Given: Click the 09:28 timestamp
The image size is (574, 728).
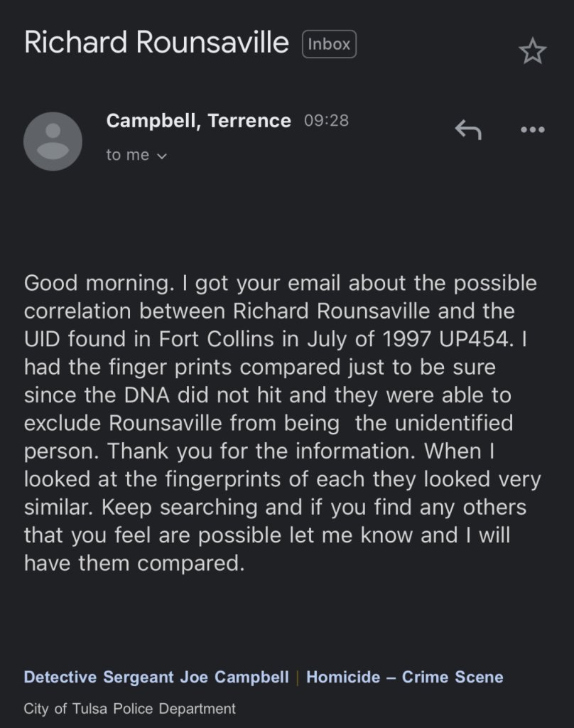Looking at the screenshot, I should coord(326,121).
